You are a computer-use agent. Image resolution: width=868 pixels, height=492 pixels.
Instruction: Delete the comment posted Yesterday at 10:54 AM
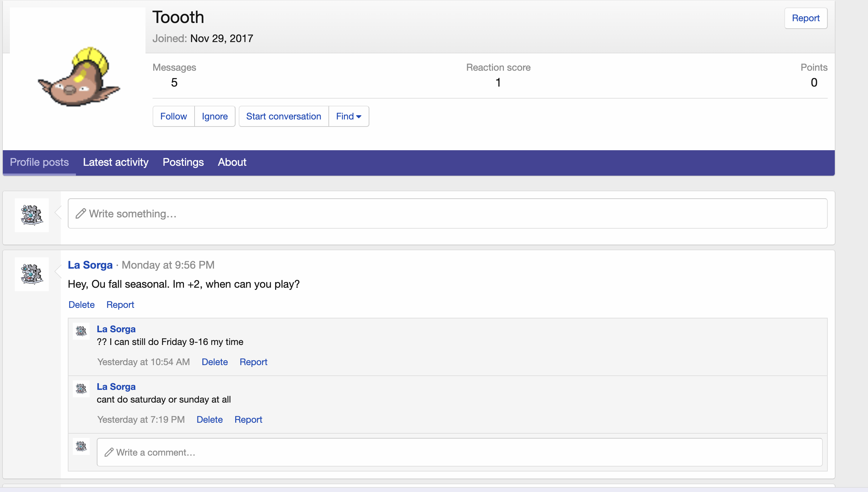pos(215,362)
